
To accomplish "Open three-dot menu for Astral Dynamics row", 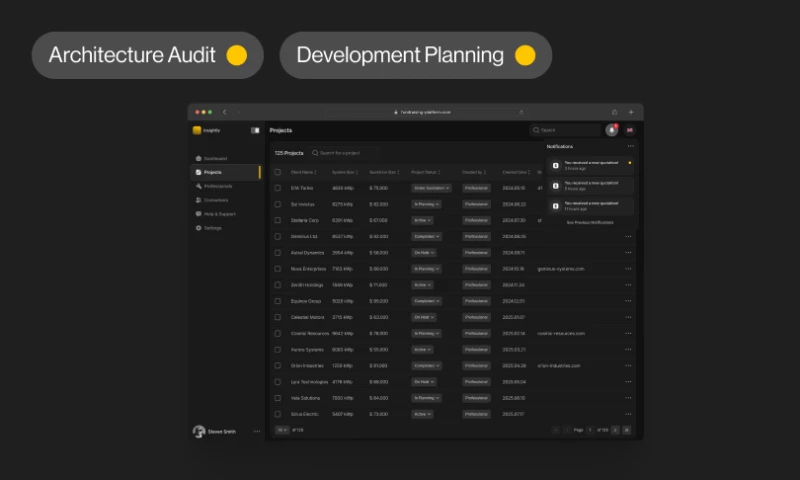I will coord(628,252).
